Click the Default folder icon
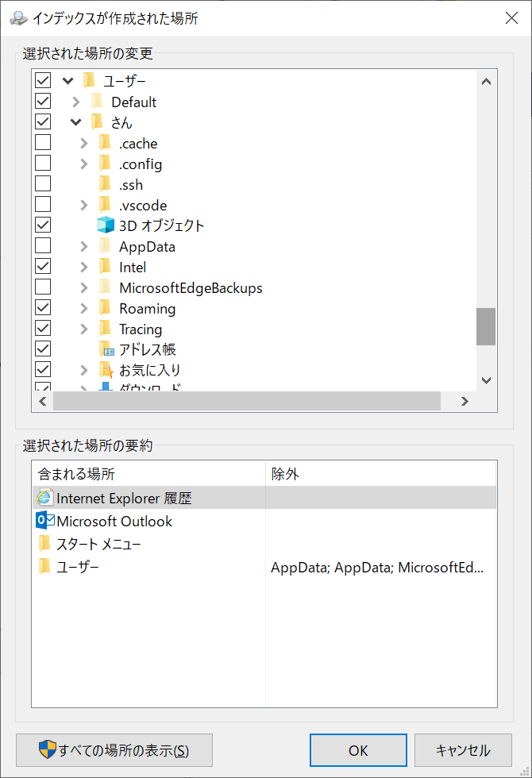Image resolution: width=532 pixels, height=778 pixels. tap(97, 102)
